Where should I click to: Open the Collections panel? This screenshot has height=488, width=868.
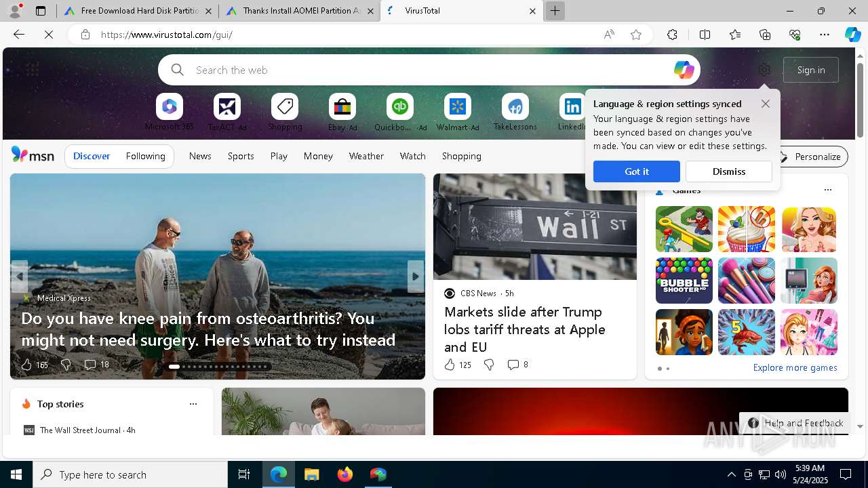click(x=765, y=35)
